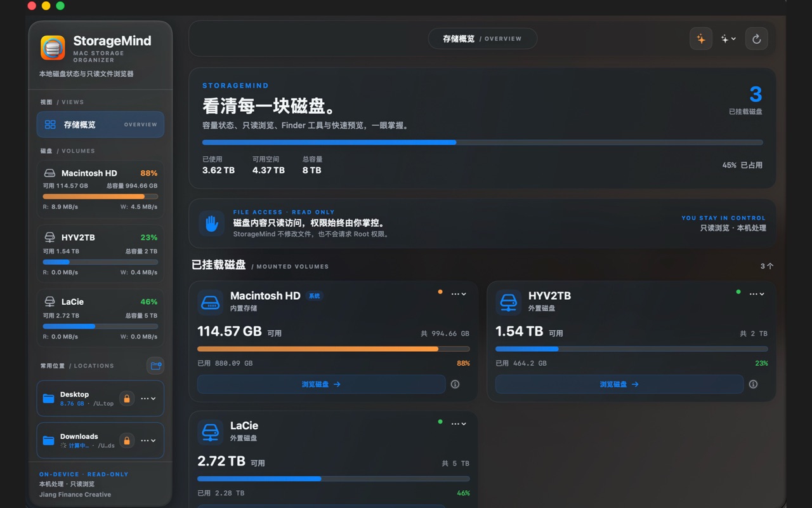This screenshot has height=508, width=812.
Task: Click the blue folder icon for Desktop
Action: coord(48,399)
